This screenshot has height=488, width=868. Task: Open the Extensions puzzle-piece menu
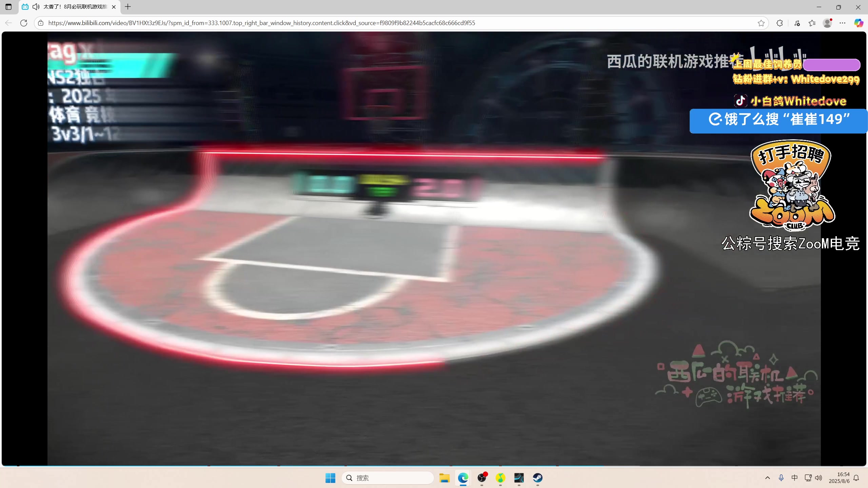tap(780, 23)
